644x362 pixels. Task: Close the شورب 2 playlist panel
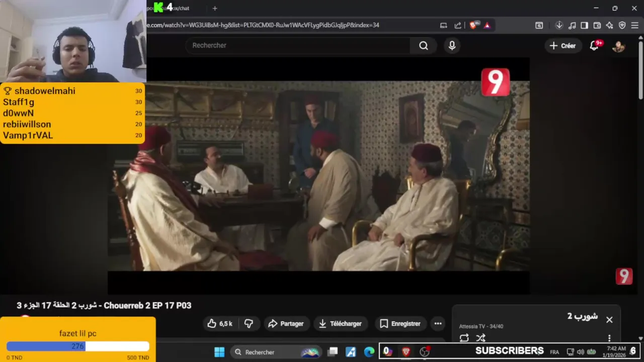coord(609,320)
